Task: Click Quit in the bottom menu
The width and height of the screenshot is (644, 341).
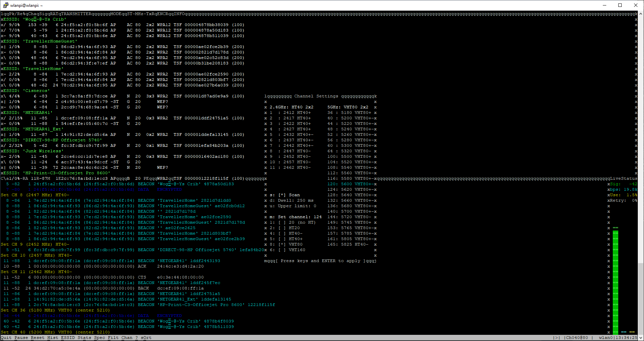Action: point(6,338)
